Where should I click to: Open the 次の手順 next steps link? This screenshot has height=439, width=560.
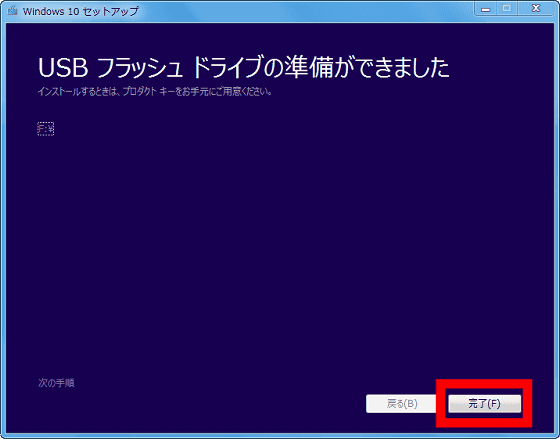(x=56, y=383)
